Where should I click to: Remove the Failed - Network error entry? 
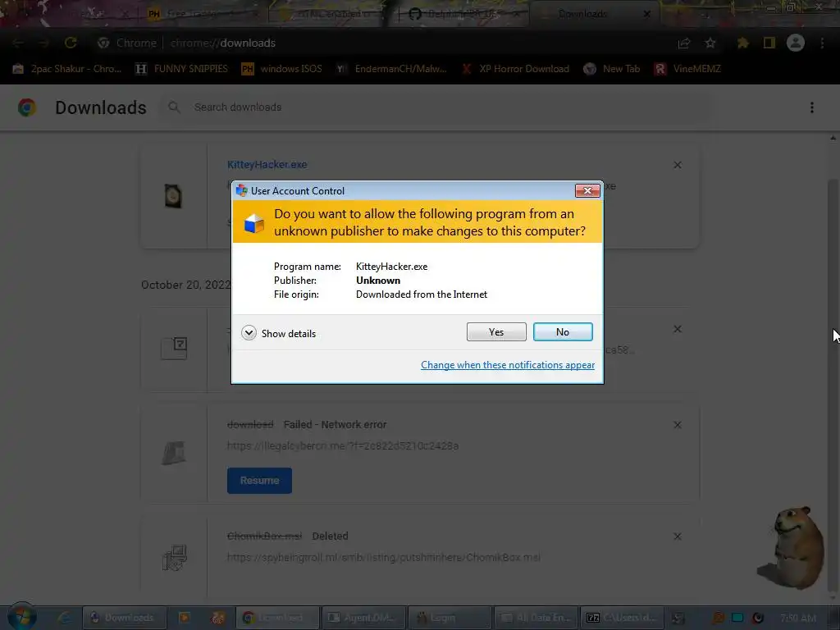pos(677,425)
